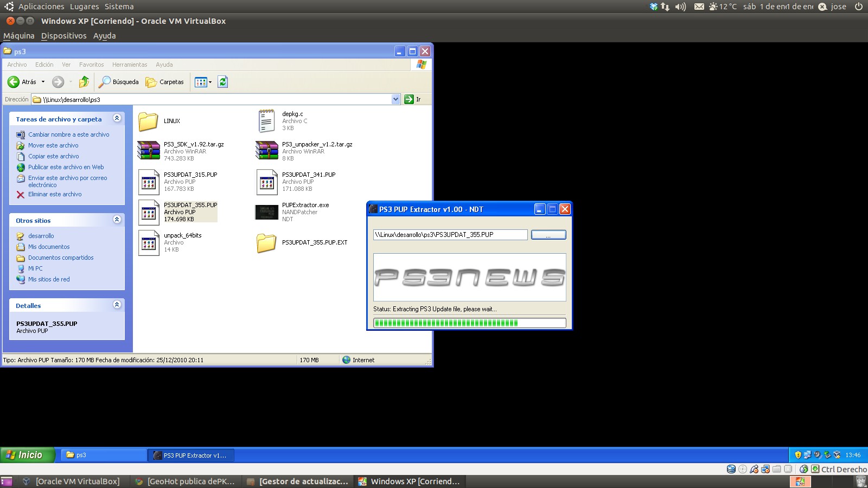This screenshot has width=868, height=488.
Task: Switch to ps3 taskbar button
Action: pos(103,455)
